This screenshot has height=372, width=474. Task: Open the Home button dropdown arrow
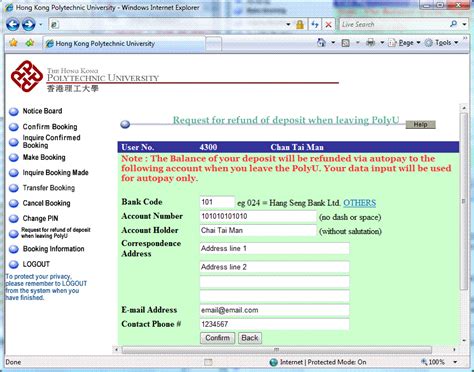[333, 43]
